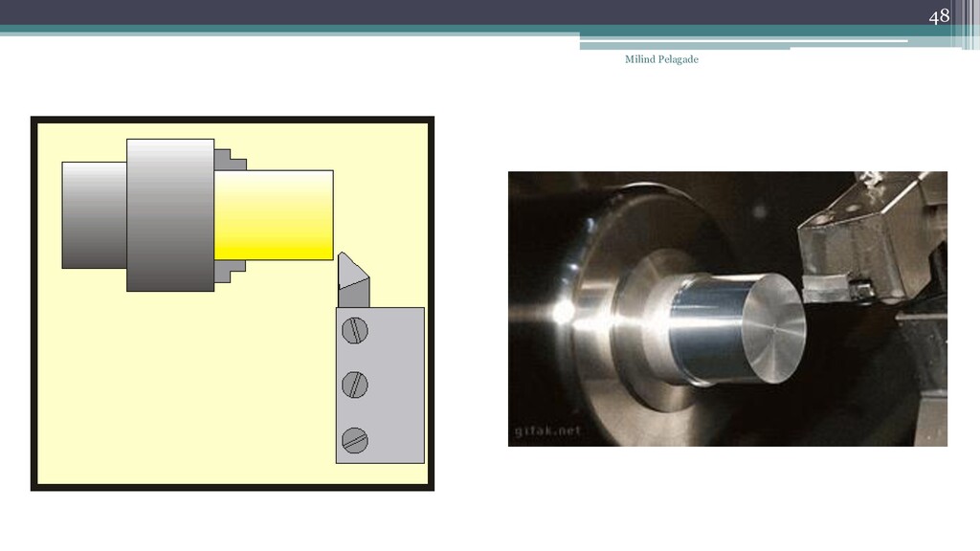This screenshot has height=551, width=980.
Task: Click the lathe diagram illustration
Action: 233,303
